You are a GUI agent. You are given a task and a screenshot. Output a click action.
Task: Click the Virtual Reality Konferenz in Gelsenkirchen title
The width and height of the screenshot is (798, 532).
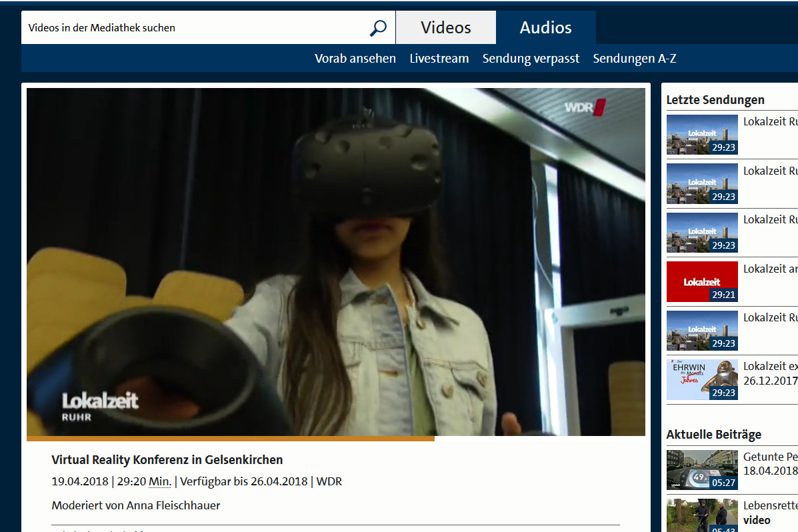point(167,460)
